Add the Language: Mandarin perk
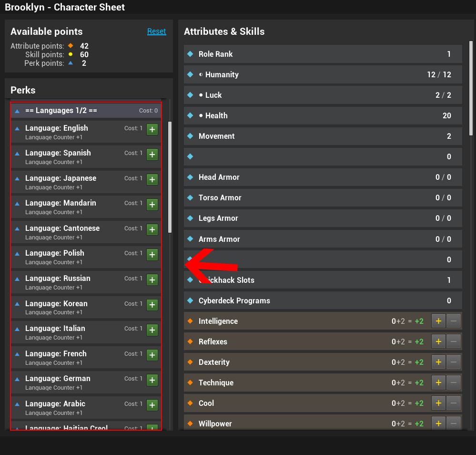476x455 pixels. coord(152,205)
